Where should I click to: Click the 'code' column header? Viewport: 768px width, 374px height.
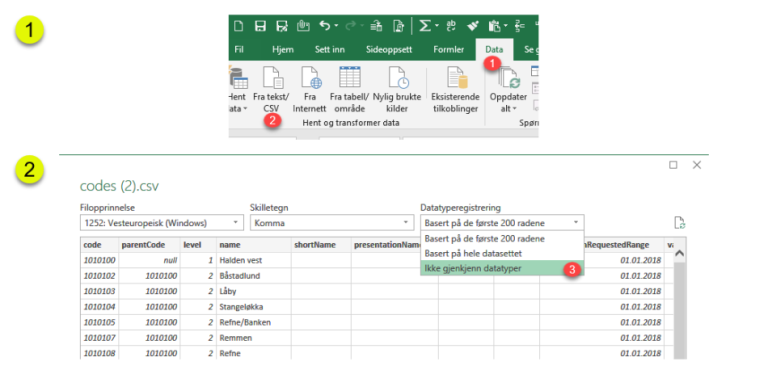[x=99, y=245]
